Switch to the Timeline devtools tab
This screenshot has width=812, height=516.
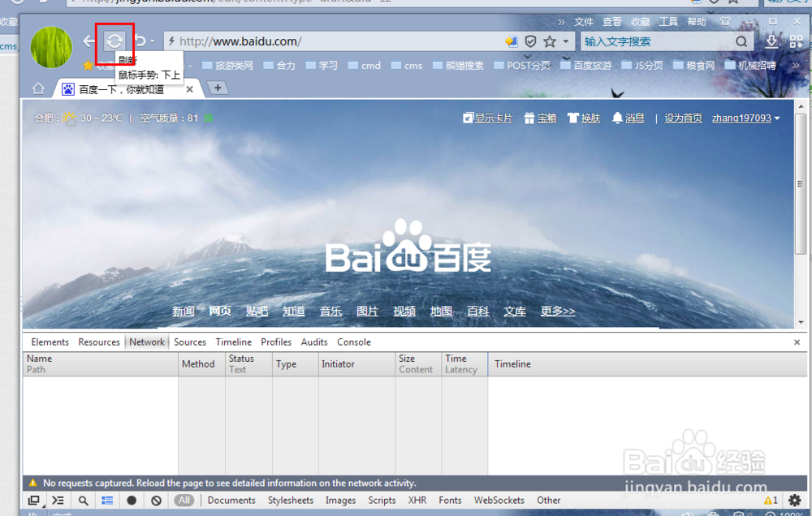(x=234, y=342)
